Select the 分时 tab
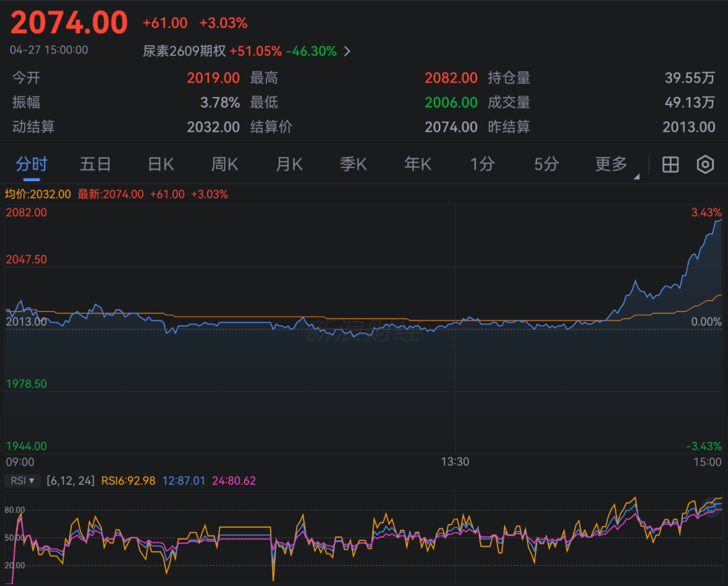Screen dimensions: 728x586 pos(32,164)
